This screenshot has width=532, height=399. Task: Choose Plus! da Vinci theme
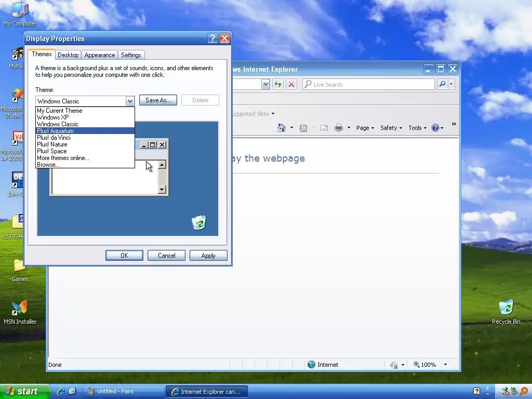point(85,138)
